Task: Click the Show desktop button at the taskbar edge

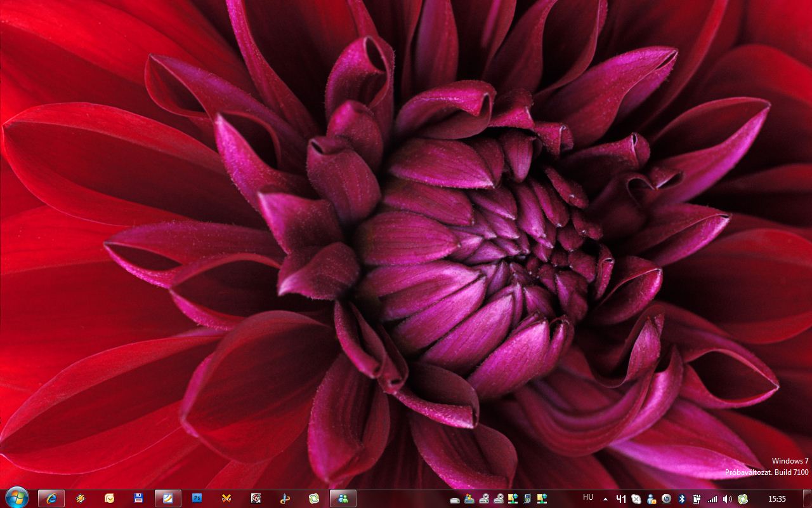Action: tap(806, 498)
